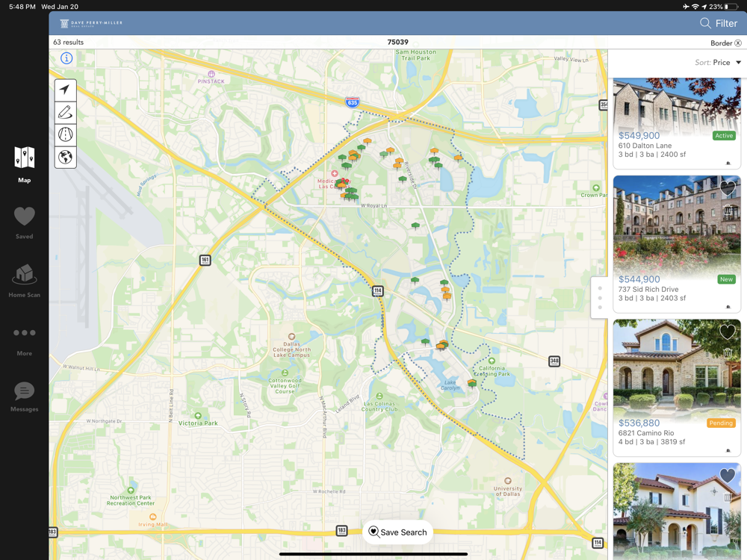Trash the 737 Sid Rich Drive listing

coord(727,210)
